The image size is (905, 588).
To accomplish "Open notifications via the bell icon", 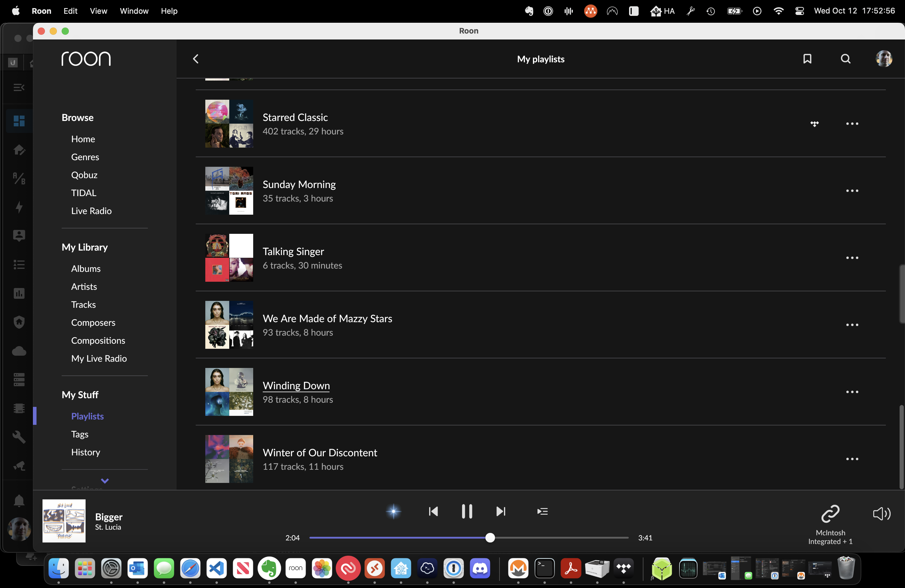I will coord(19,501).
